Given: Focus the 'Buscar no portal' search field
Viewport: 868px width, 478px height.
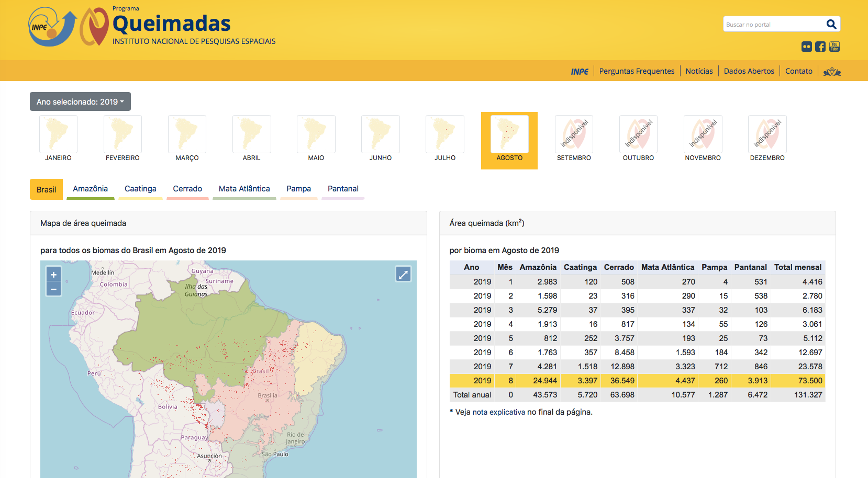Looking at the screenshot, I should [x=772, y=25].
